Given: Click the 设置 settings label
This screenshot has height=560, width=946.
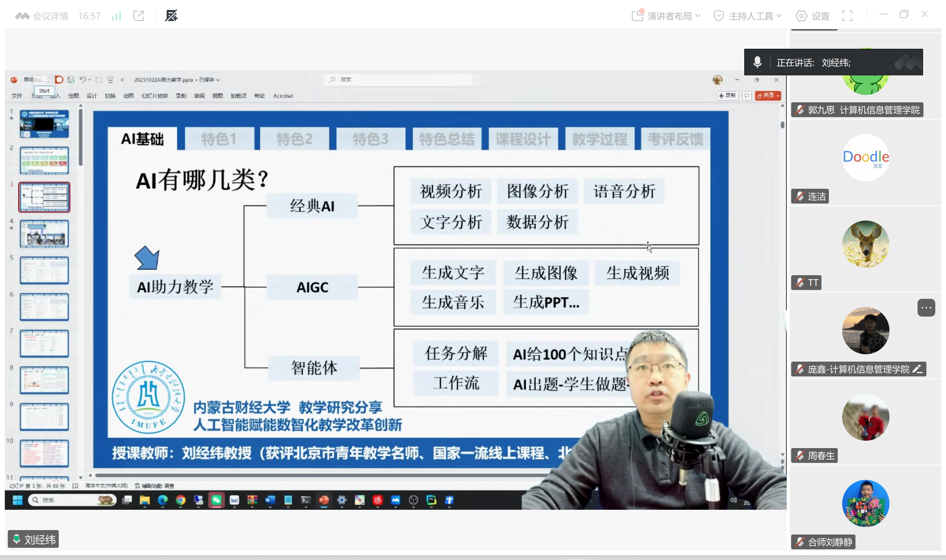Looking at the screenshot, I should click(x=821, y=16).
